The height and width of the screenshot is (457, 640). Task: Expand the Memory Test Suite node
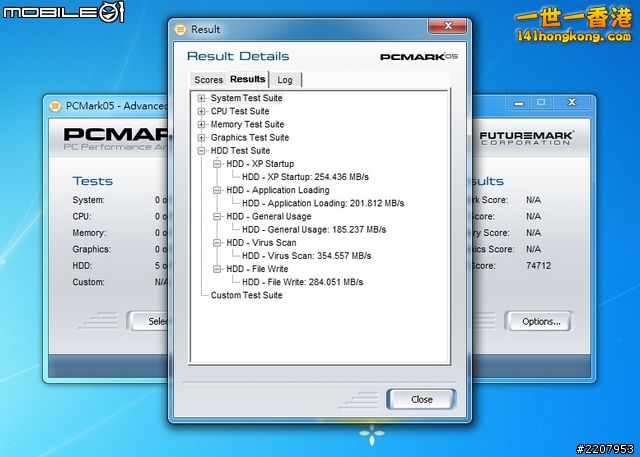coord(202,124)
